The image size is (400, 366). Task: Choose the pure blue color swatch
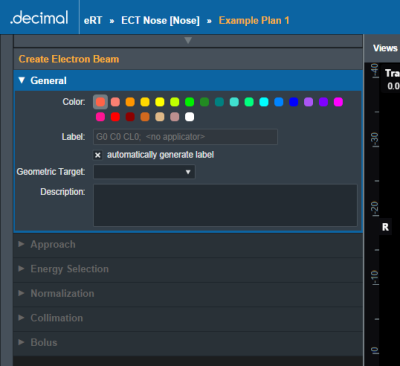click(x=293, y=102)
